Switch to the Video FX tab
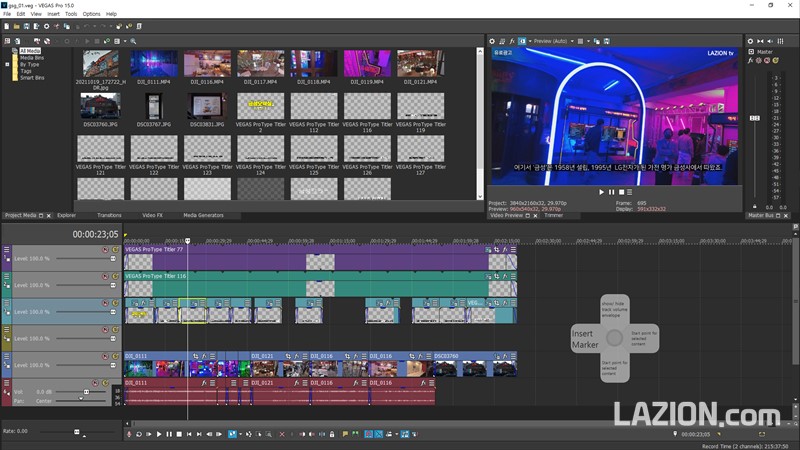 (x=152, y=215)
